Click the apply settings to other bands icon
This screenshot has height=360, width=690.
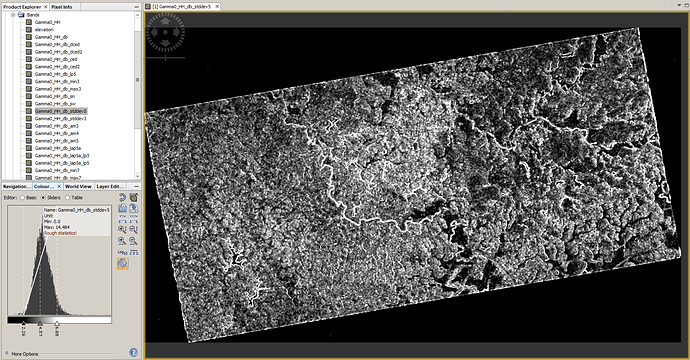pyautogui.click(x=133, y=198)
